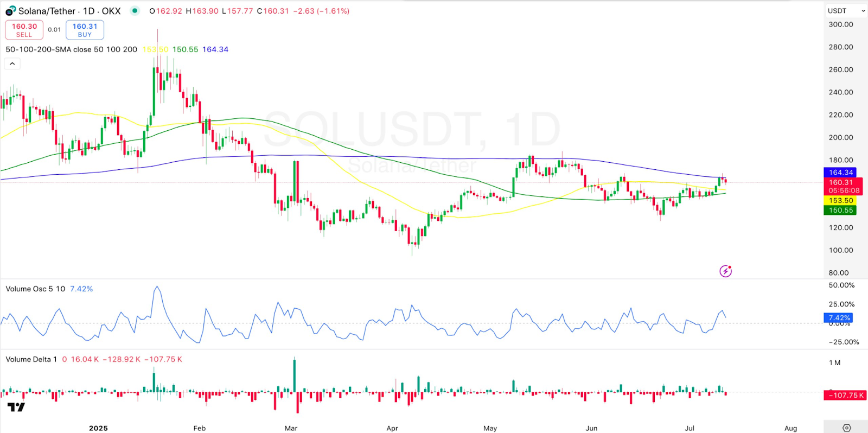This screenshot has width=868, height=433.
Task: Click the yellow SMA value 153.50
Action: pyautogui.click(x=155, y=49)
